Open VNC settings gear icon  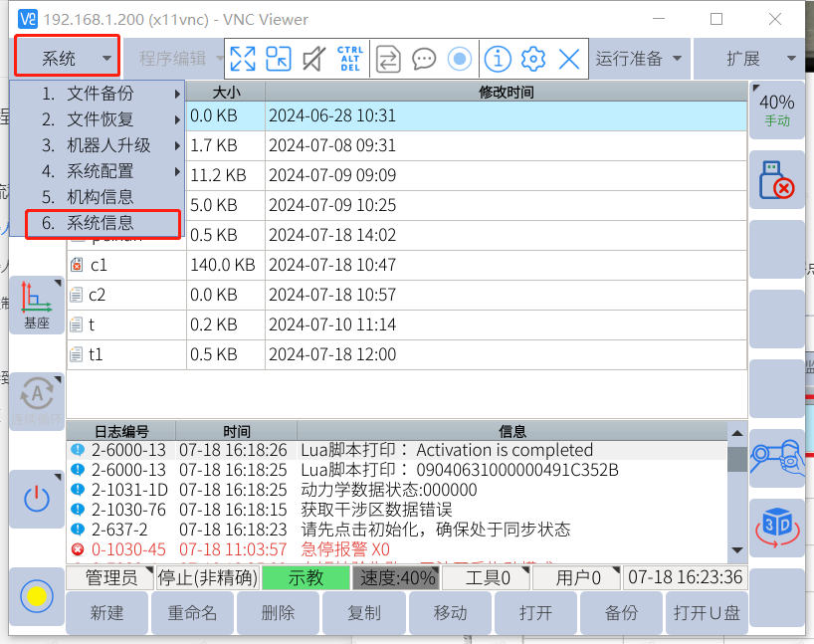pos(533,59)
